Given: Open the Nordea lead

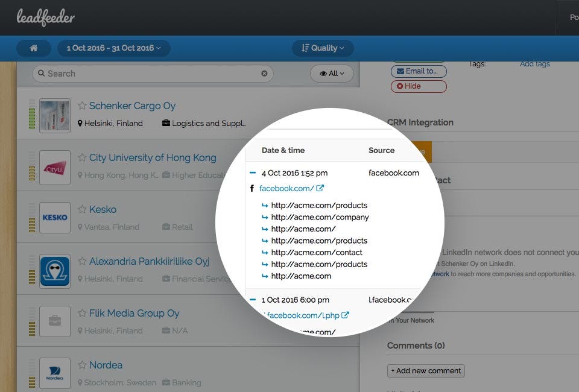Looking at the screenshot, I should 106,365.
